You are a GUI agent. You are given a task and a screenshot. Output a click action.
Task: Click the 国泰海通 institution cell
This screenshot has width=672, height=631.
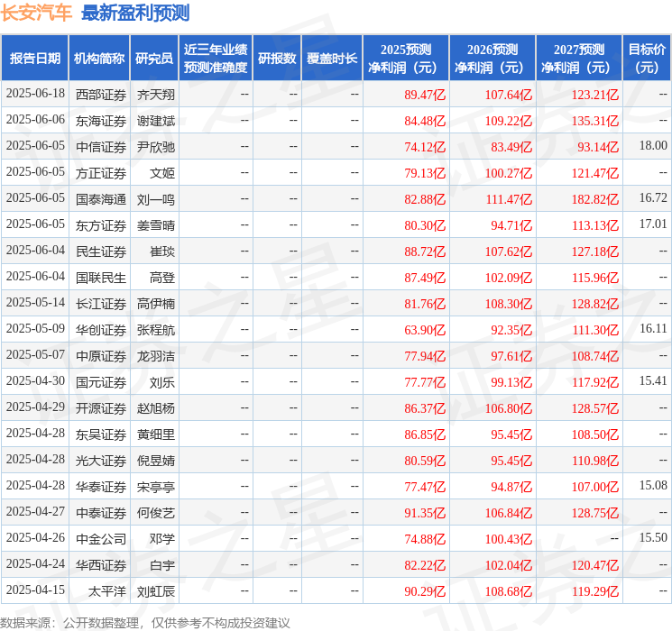click(x=101, y=199)
